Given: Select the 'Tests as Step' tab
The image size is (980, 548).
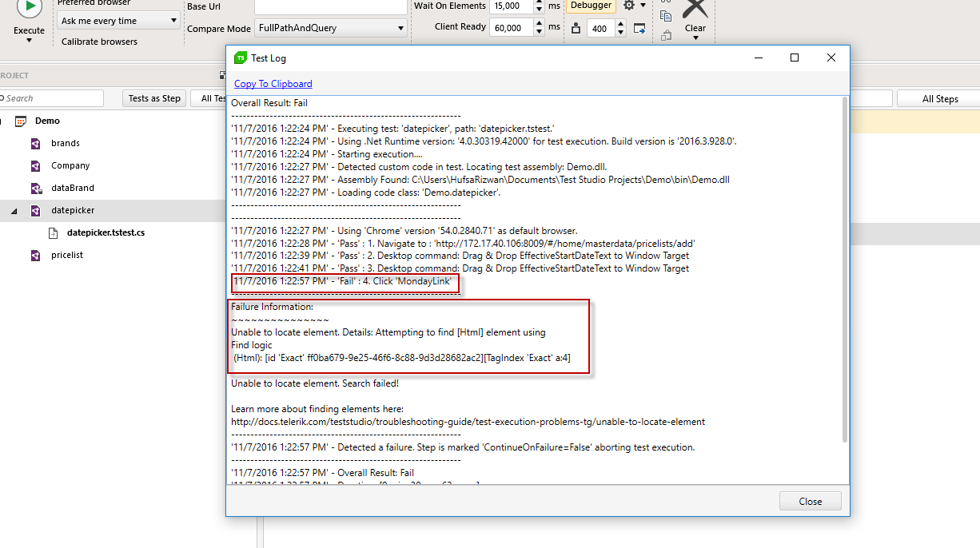Looking at the screenshot, I should (x=154, y=98).
